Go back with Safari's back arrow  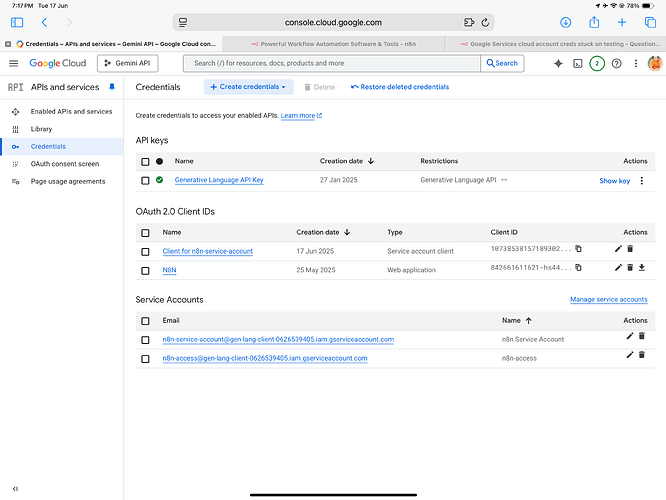coord(44,23)
